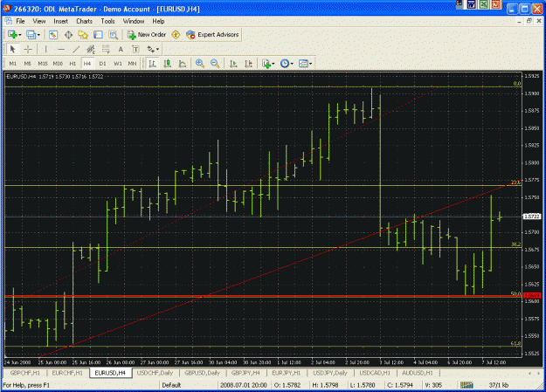This screenshot has width=546, height=392.
Task: Switch to the MN timeframe
Action: (x=132, y=64)
